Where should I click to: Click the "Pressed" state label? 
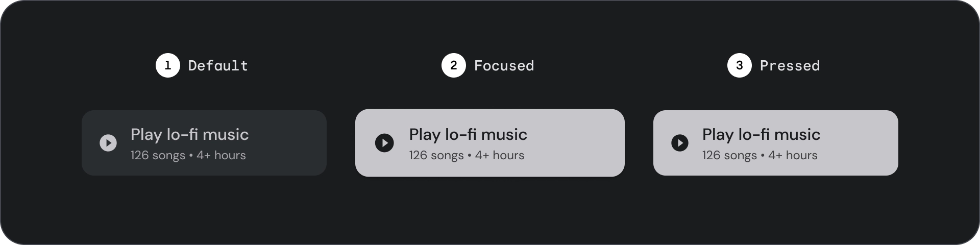pos(790,66)
